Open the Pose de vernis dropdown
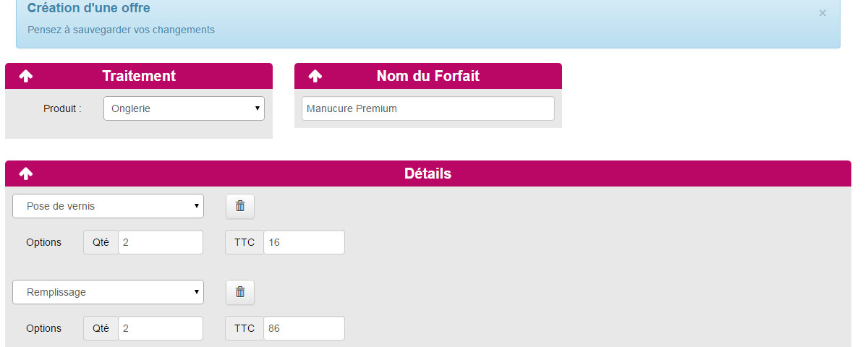Viewport: 868px width, 347px height. point(108,206)
